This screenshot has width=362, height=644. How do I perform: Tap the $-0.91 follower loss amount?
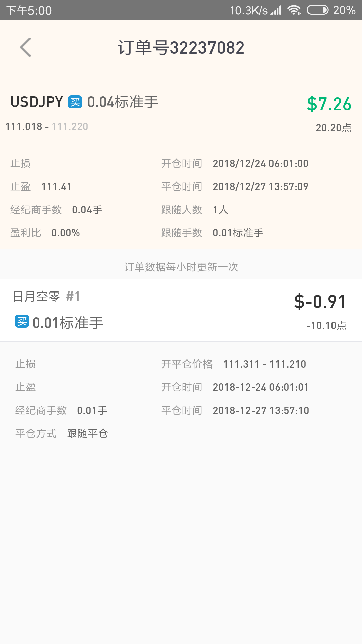tap(320, 301)
